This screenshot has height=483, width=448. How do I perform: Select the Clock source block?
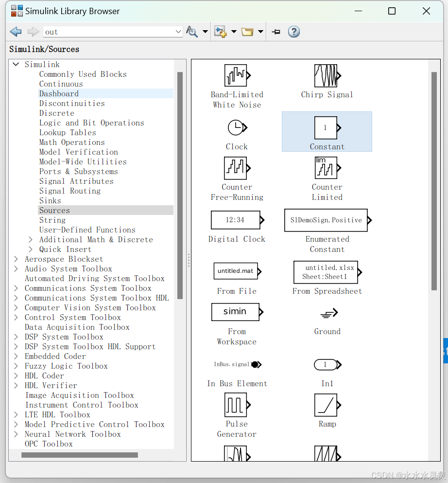tap(237, 127)
